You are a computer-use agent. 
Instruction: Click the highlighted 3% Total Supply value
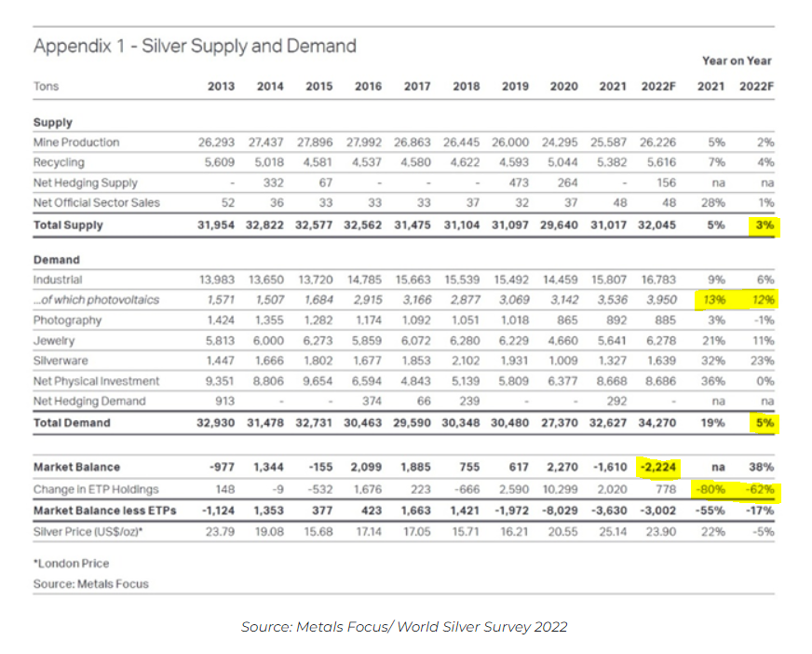(x=765, y=225)
